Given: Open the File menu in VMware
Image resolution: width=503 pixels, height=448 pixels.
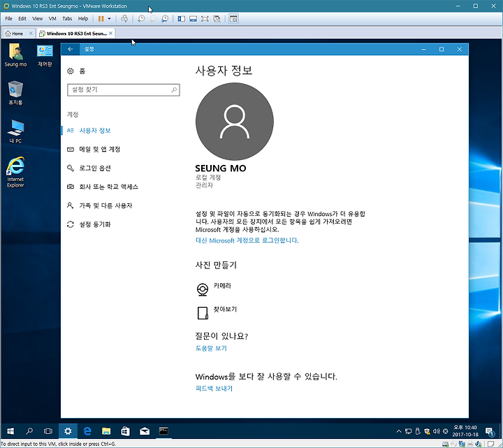Looking at the screenshot, I should coord(8,19).
